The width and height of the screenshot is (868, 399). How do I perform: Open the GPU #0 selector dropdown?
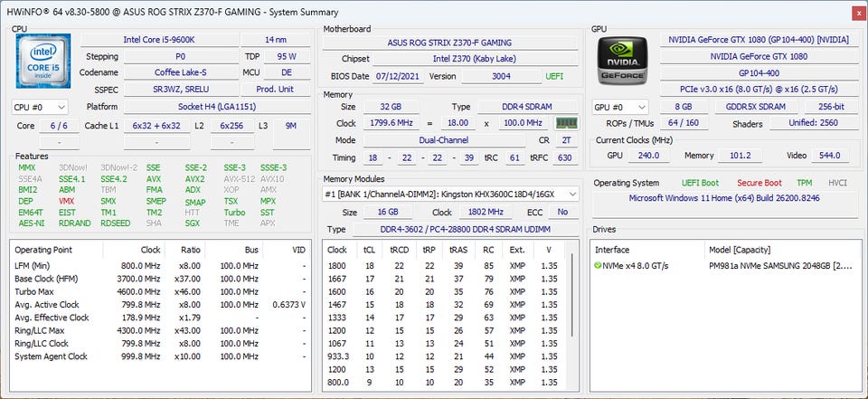[620, 107]
